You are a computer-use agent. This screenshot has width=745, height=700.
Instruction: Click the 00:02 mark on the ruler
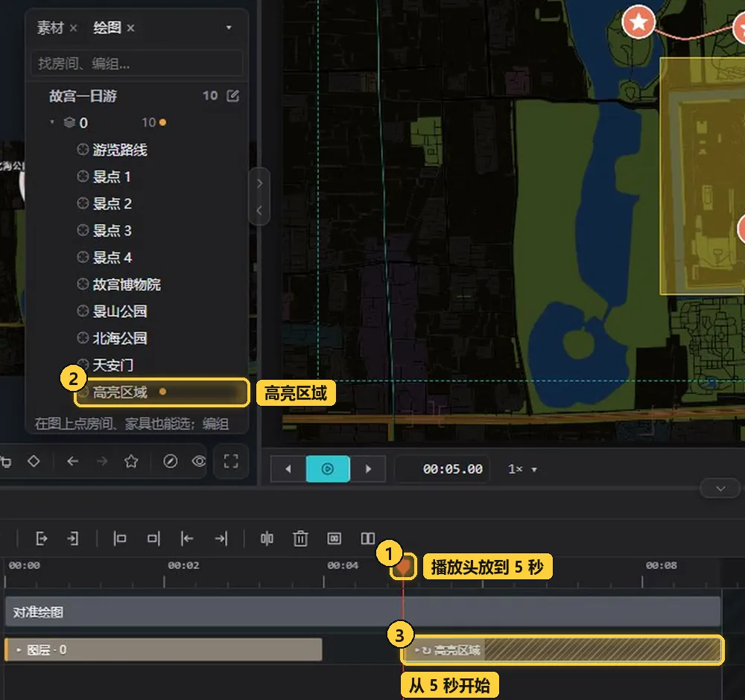(x=183, y=565)
